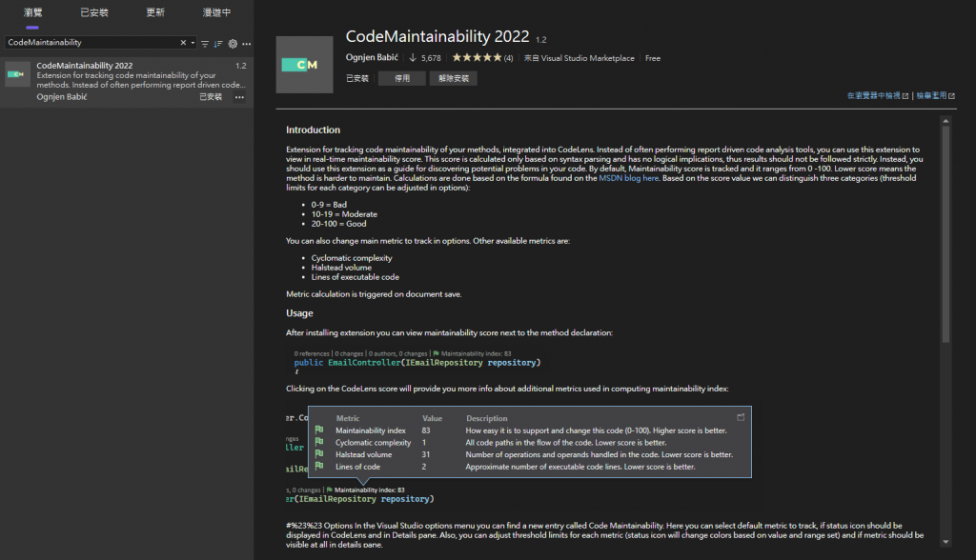The image size is (976, 560).
Task: Click the popup icon in metric table corner
Action: [x=741, y=417]
